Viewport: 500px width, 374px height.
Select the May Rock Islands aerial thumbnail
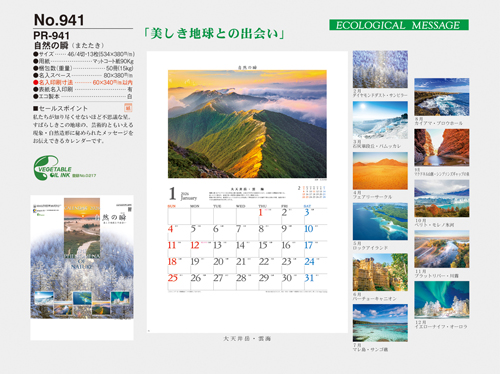[380, 221]
